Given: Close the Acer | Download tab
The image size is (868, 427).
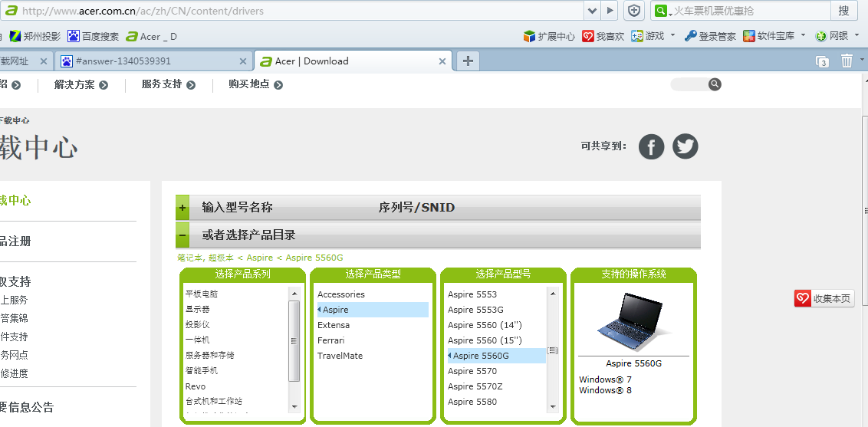Looking at the screenshot, I should pyautogui.click(x=442, y=61).
